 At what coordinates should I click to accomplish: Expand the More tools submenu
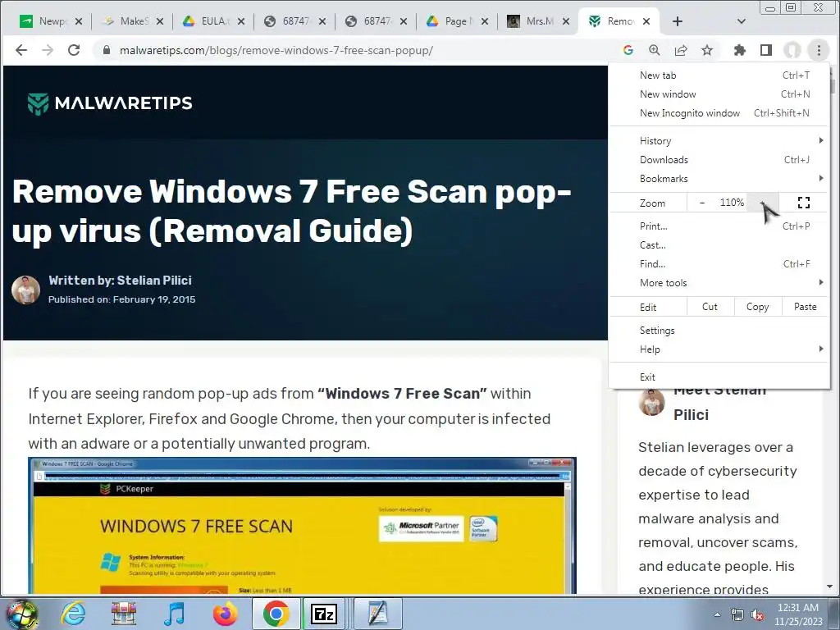(x=719, y=283)
